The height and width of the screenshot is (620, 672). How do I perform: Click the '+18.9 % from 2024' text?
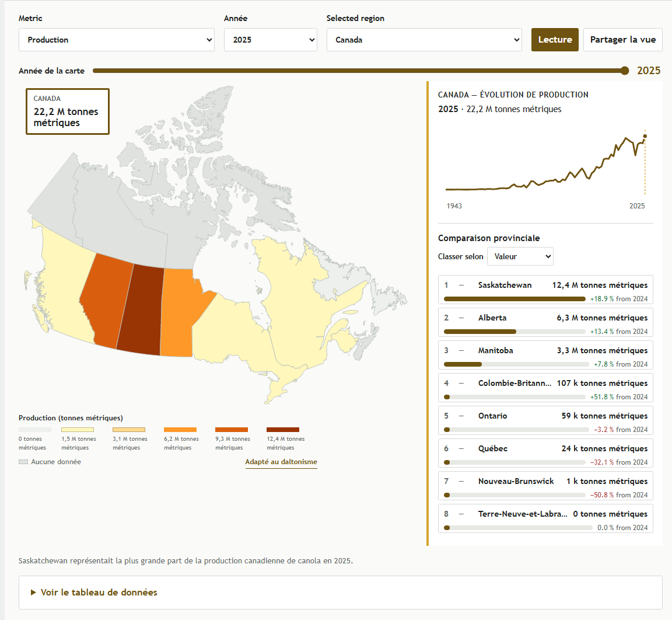(x=619, y=299)
